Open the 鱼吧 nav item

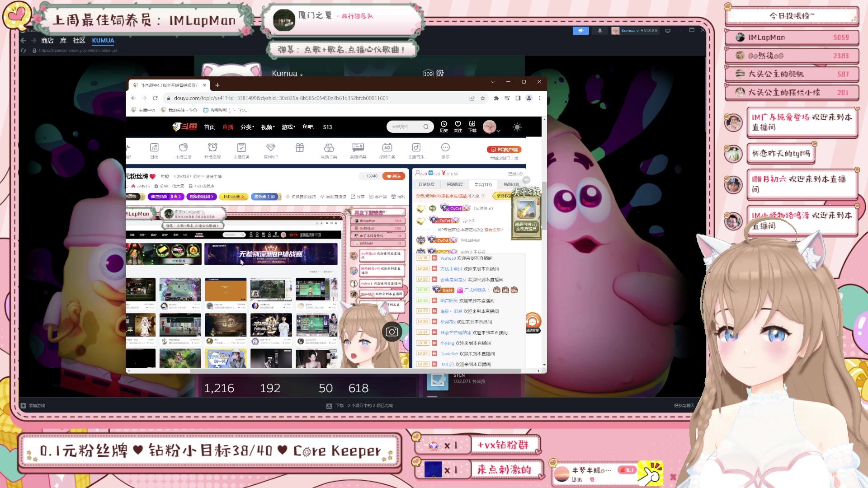308,127
